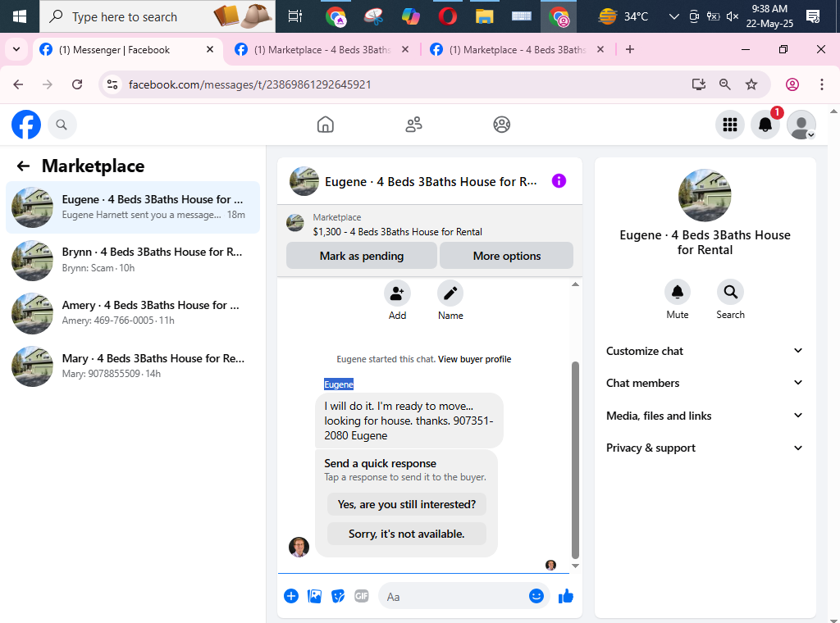Send 'Sorry, it's not available.' response
This screenshot has width=840, height=623.
[x=407, y=534]
